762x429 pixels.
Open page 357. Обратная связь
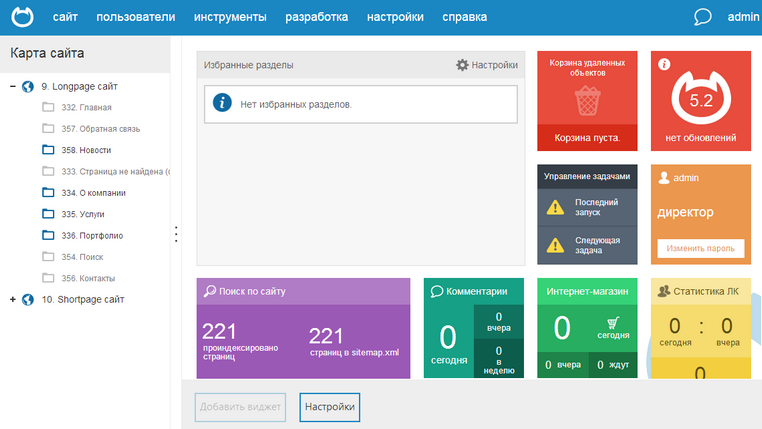click(101, 129)
